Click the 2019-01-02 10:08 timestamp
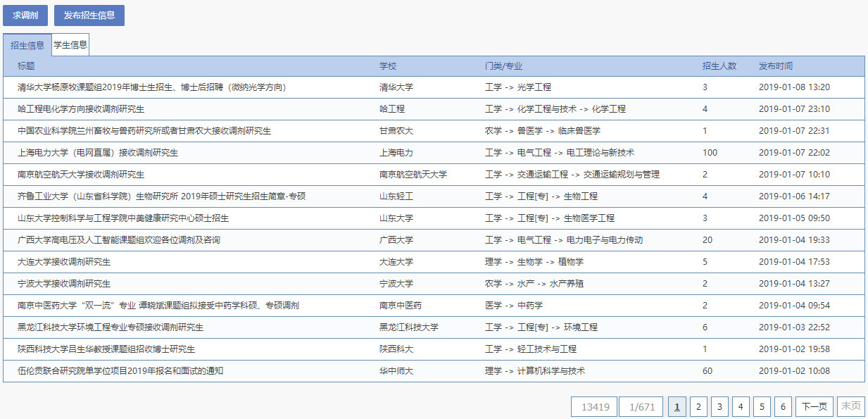868x419 pixels. (794, 371)
